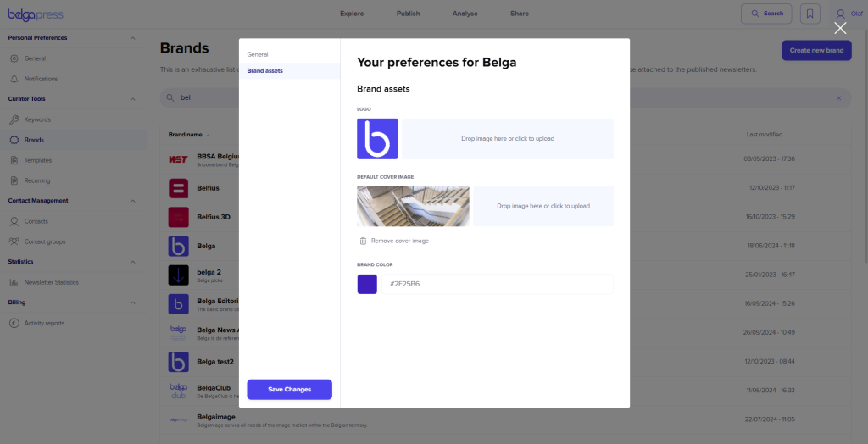Open Newsletter Statistics page
868x444 pixels.
(x=52, y=282)
